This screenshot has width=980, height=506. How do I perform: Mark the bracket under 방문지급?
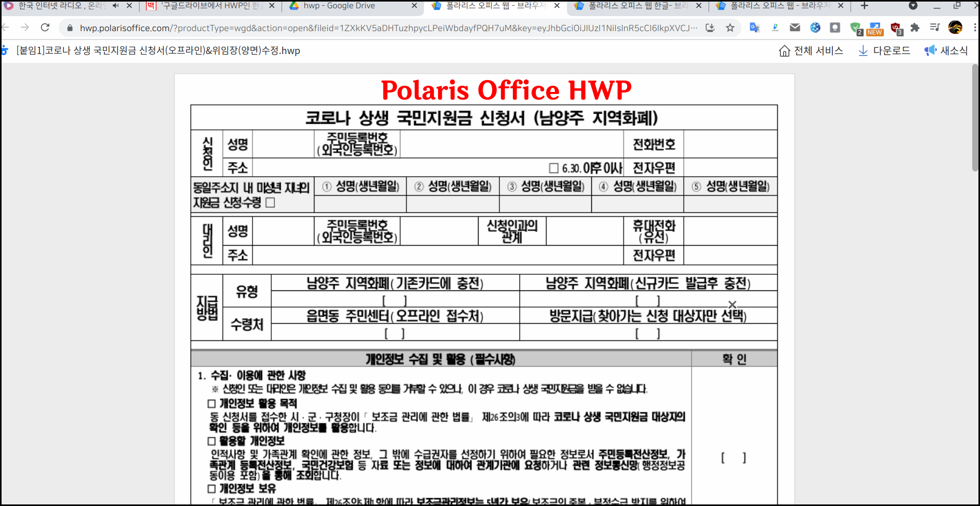pyautogui.click(x=648, y=334)
